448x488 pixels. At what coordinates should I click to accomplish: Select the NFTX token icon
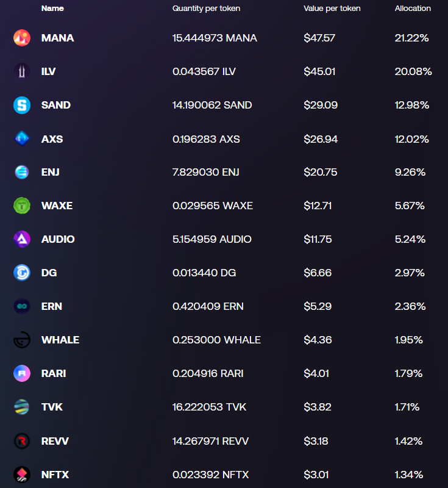(x=22, y=474)
